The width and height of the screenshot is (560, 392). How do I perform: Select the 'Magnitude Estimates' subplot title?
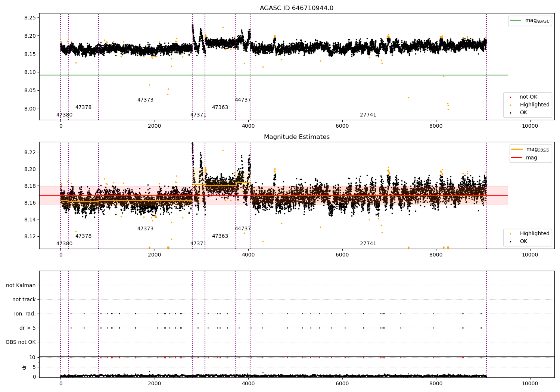click(296, 137)
